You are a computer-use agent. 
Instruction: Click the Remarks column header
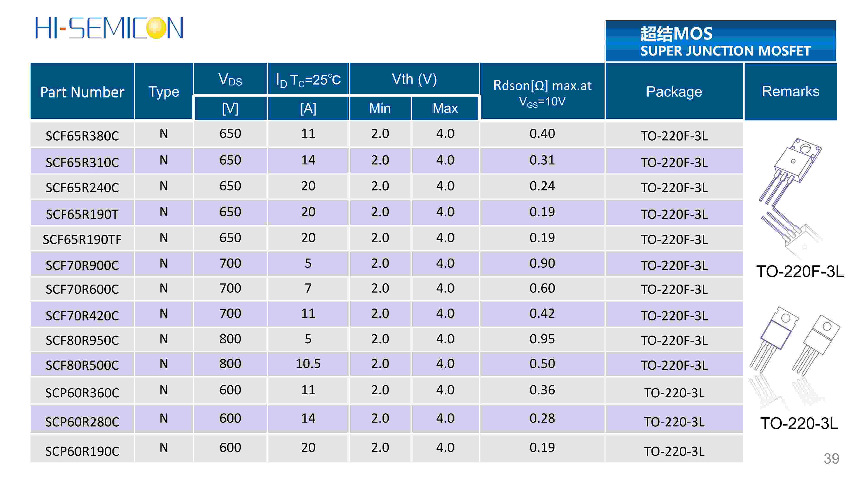[x=791, y=92]
